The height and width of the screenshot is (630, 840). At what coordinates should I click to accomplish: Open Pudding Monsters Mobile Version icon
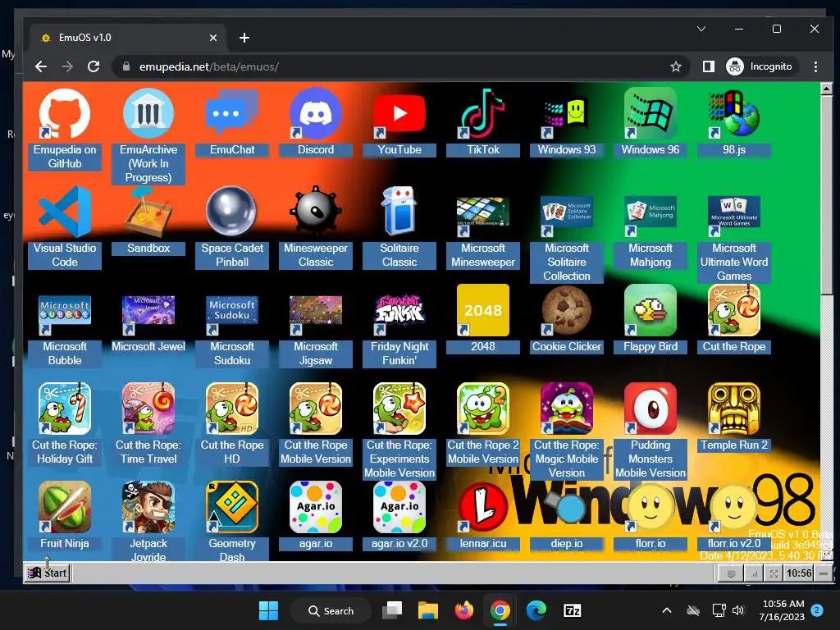tap(651, 409)
